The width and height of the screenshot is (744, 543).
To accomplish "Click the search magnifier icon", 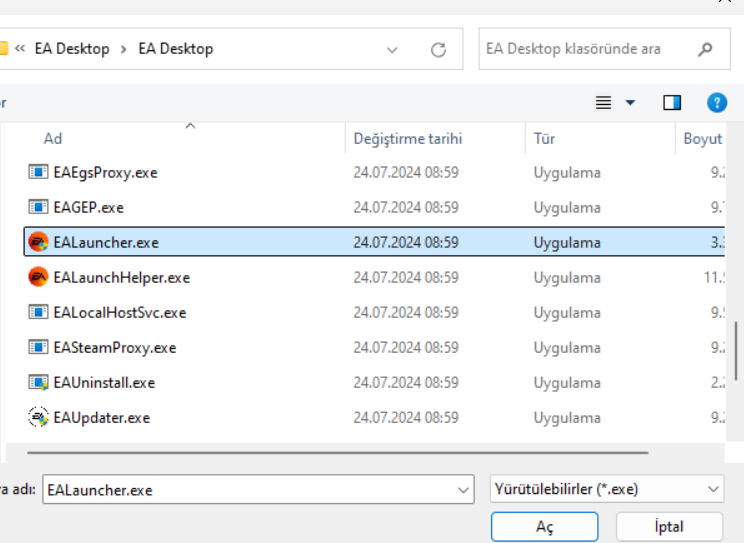I will (x=705, y=49).
